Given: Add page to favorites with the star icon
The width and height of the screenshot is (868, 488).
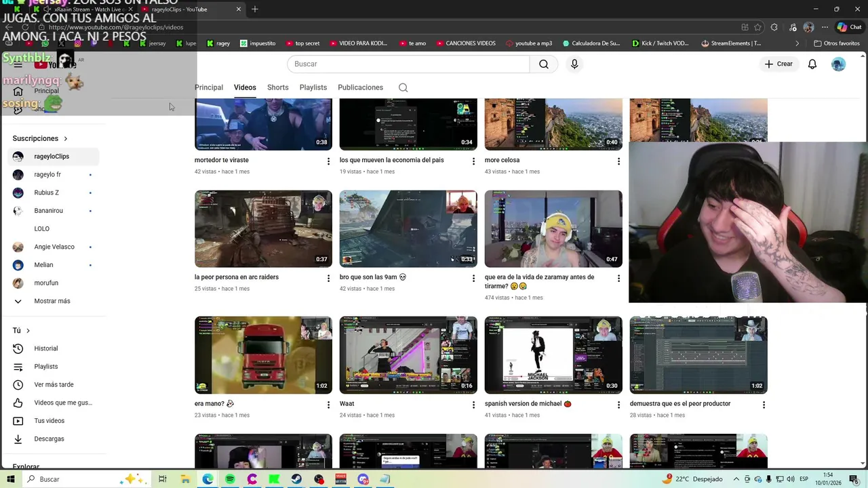Looking at the screenshot, I should pyautogui.click(x=757, y=27).
